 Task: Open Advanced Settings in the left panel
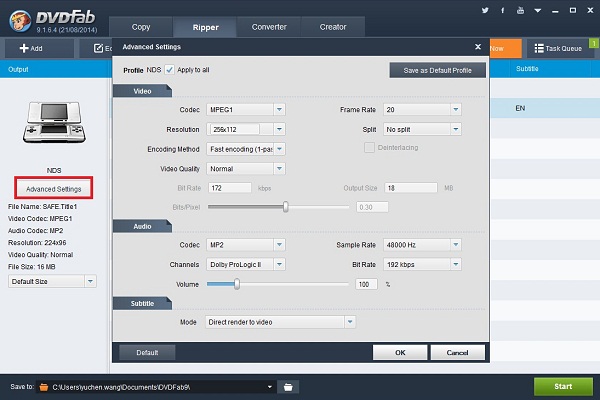[x=54, y=189]
